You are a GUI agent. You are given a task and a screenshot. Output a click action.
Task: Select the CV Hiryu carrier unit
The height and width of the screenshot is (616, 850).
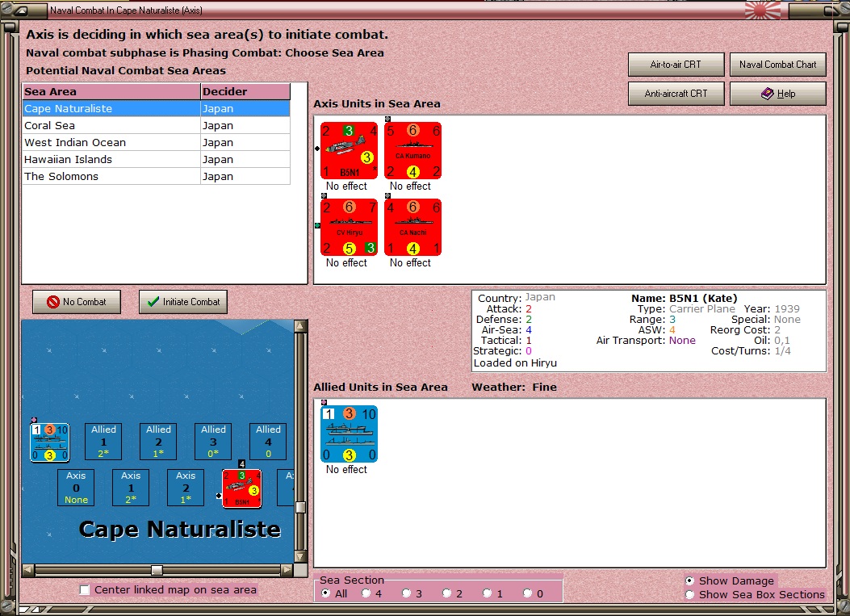pos(349,227)
